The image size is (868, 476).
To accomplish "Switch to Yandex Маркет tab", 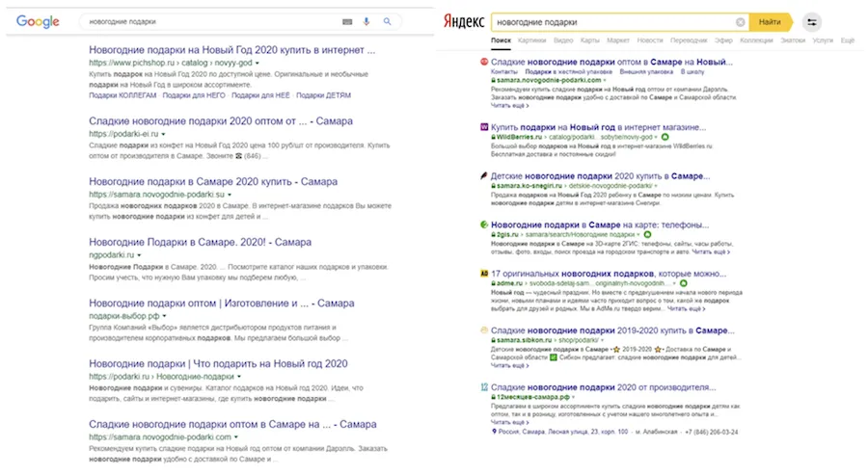I will click(618, 40).
